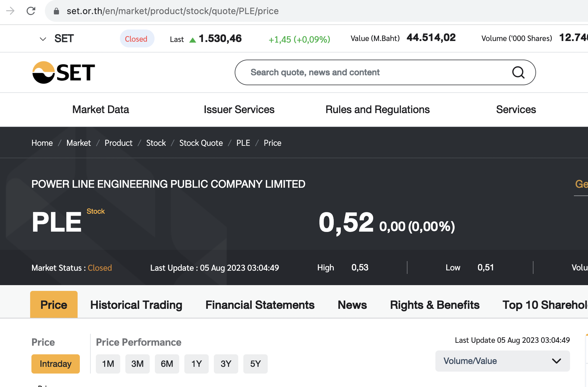Show 1Y price performance
This screenshot has width=588, height=387.
[x=197, y=364]
